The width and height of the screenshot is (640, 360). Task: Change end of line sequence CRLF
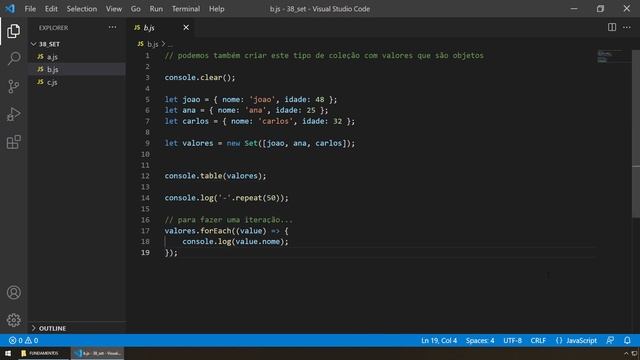click(x=538, y=340)
